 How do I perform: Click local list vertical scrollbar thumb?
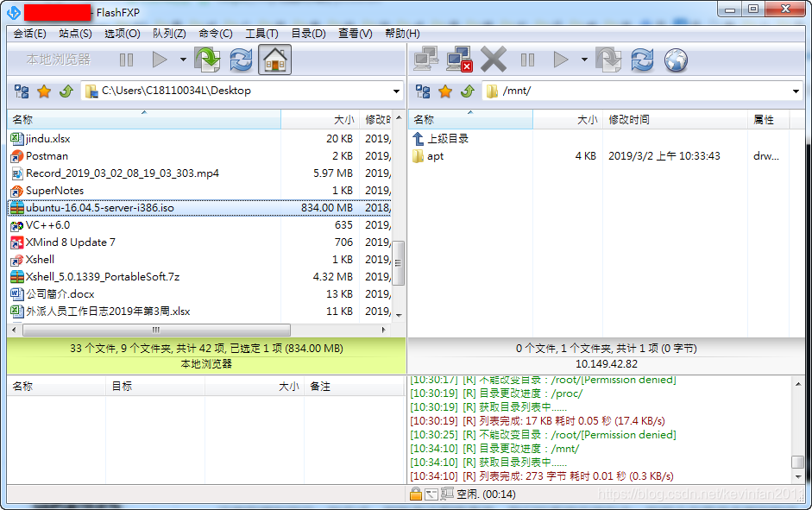[x=398, y=263]
